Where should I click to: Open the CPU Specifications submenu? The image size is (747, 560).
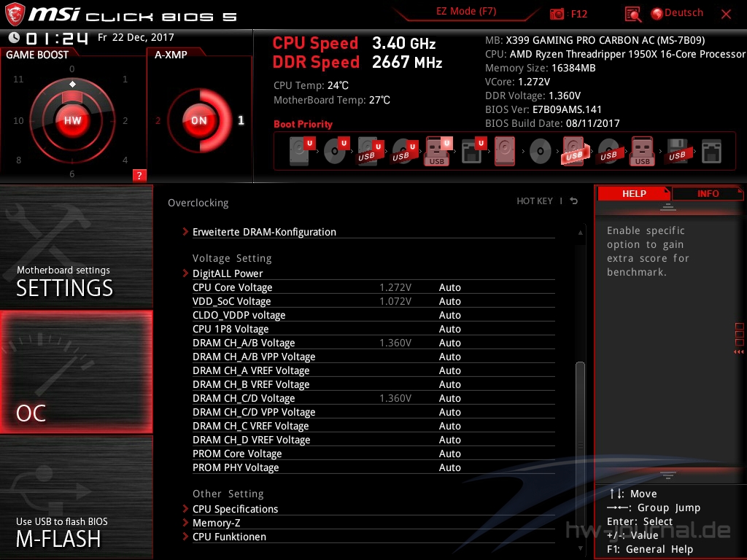point(235,509)
